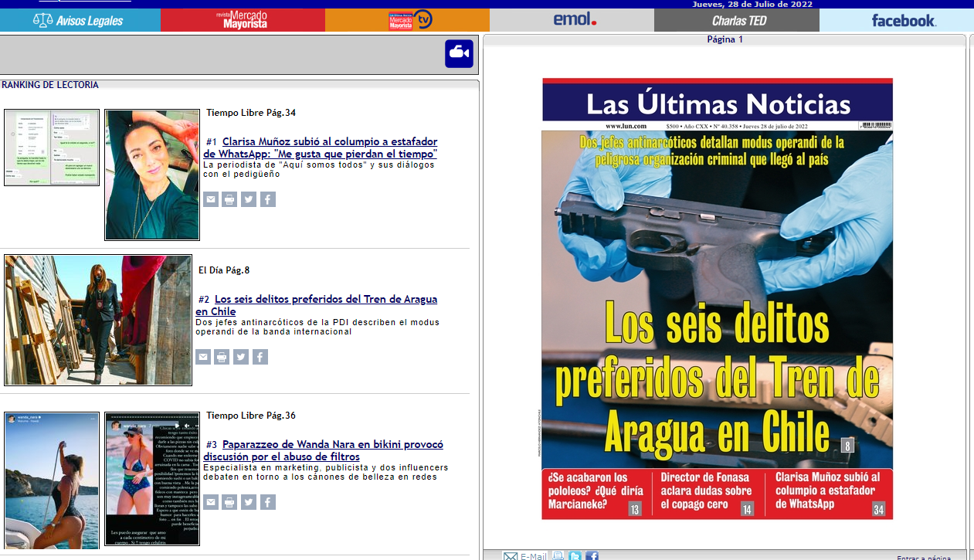Click the El Día Pág.8 label
Image resolution: width=974 pixels, height=560 pixels.
(224, 270)
